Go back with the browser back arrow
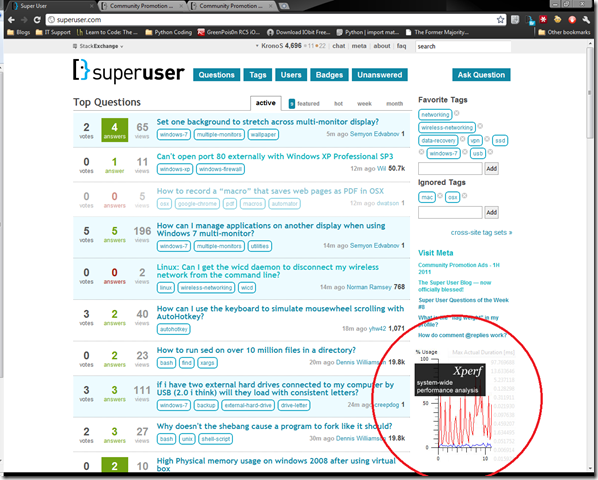This screenshot has width=598, height=480. coord(11,20)
